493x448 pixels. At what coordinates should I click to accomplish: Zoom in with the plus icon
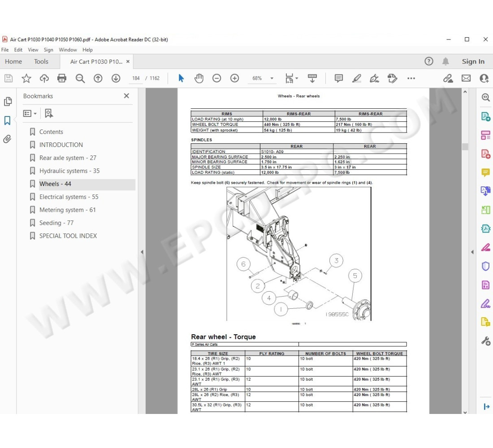pyautogui.click(x=234, y=78)
